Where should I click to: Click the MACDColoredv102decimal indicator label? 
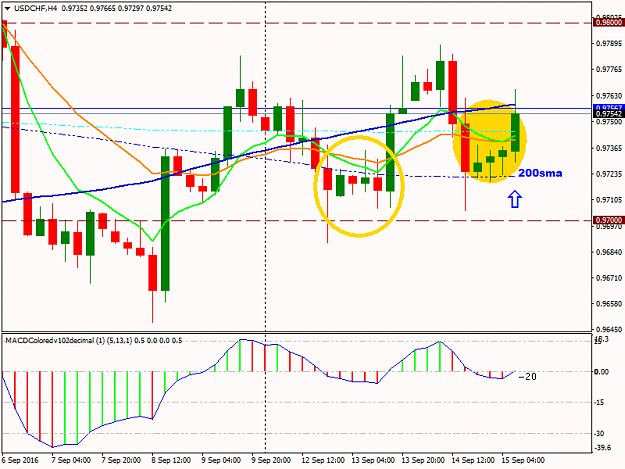point(94,341)
